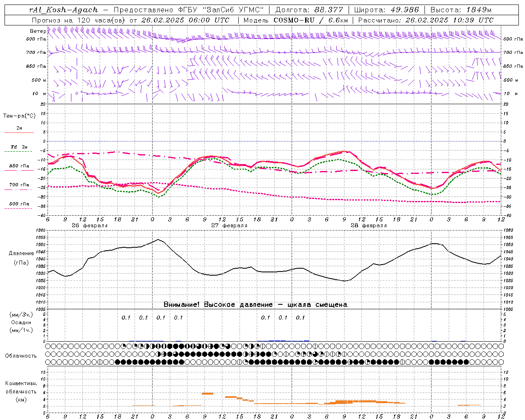Viewport: 525px width, 420px height.
Task: Click the 26 февраля date label
Action: point(89,226)
